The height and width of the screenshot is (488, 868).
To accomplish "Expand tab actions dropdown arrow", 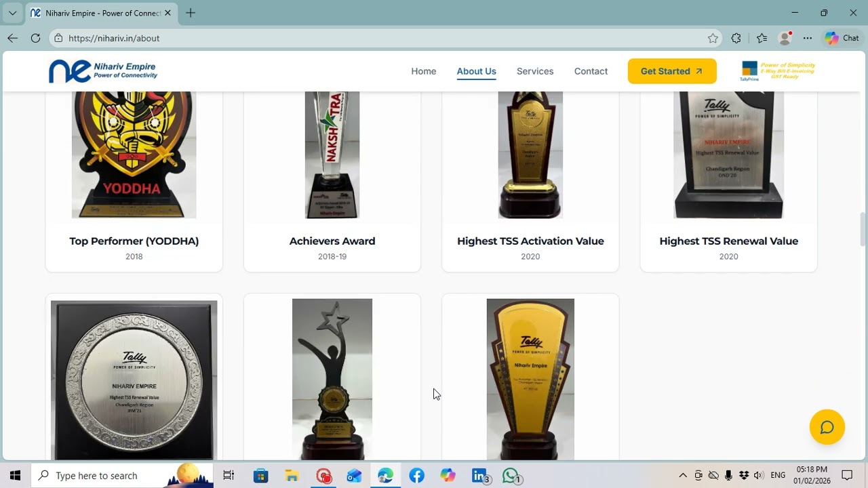I will 12,13.
